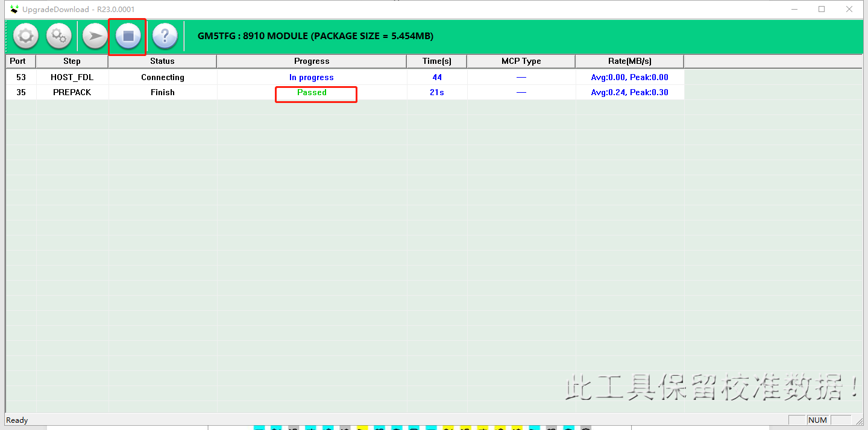
Task: Select the Step column header
Action: click(72, 61)
